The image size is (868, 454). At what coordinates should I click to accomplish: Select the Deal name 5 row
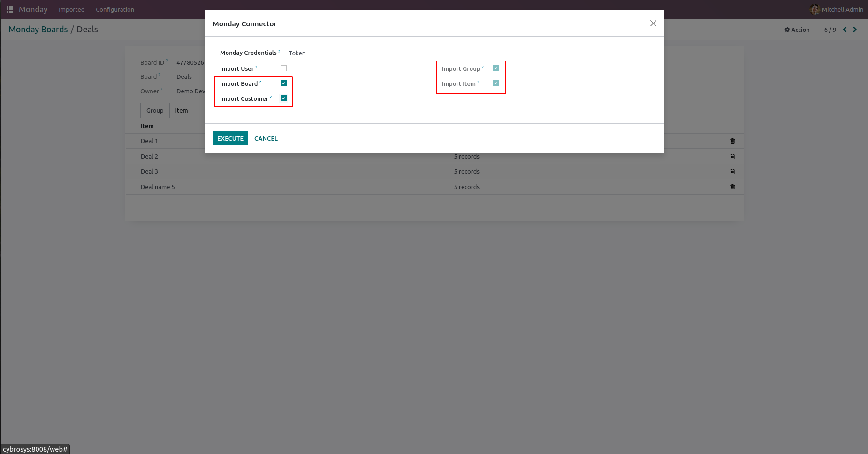coord(434,187)
